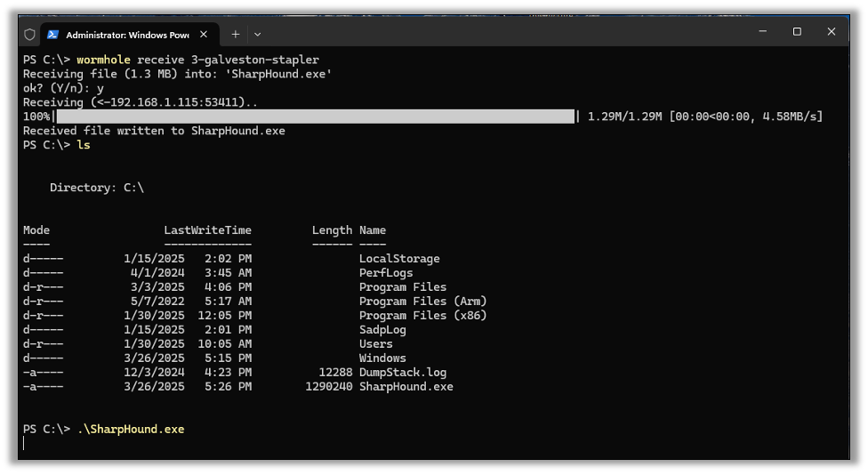The height and width of the screenshot is (475, 868).
Task: Click the DumpStack.log file name
Action: click(403, 372)
